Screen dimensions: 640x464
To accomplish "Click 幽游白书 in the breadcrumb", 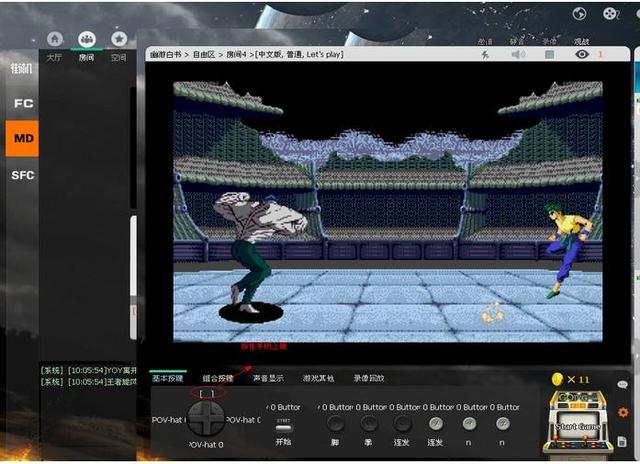I will (165, 54).
